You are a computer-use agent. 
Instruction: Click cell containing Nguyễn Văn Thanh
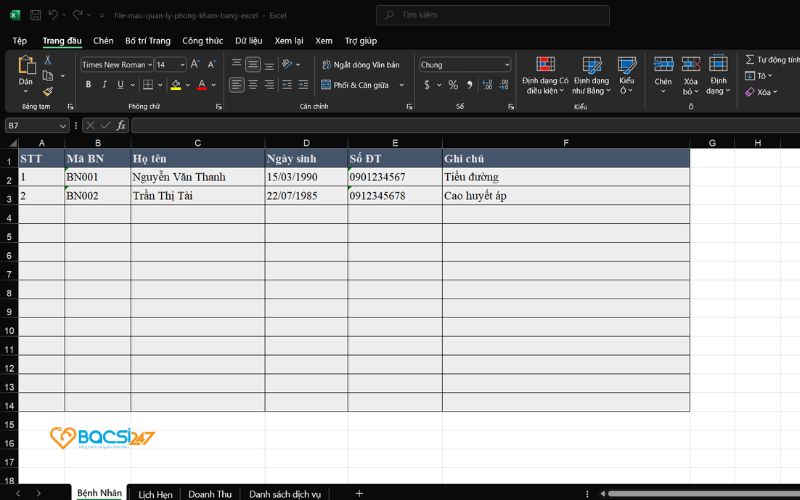click(198, 177)
